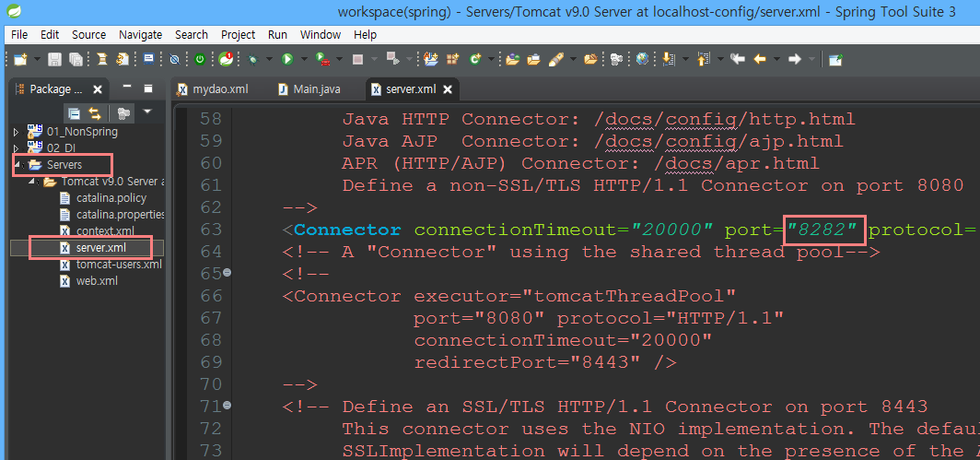
Task: Toggle the fold marker at line 65
Action: coord(227,273)
